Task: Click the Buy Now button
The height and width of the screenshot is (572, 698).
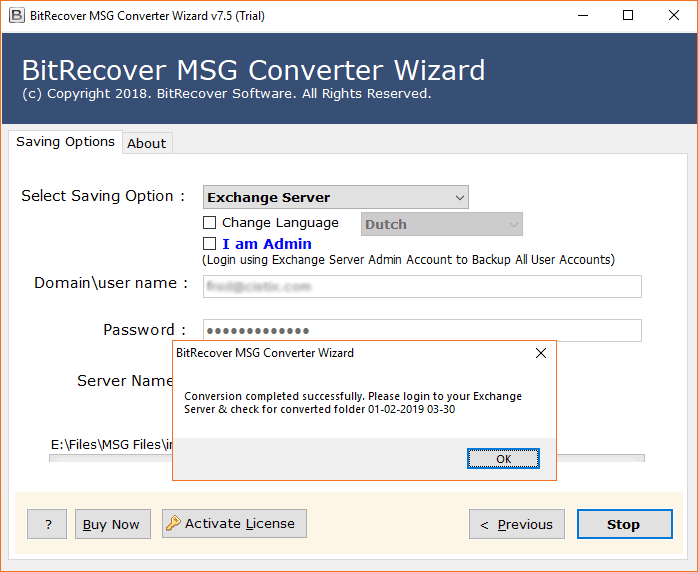Action: (x=111, y=524)
